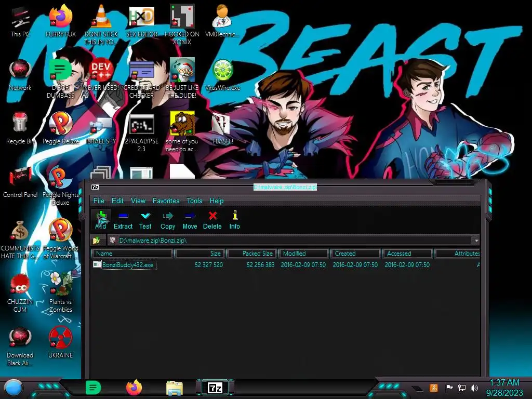Select the Network desktop icon

tap(20, 75)
